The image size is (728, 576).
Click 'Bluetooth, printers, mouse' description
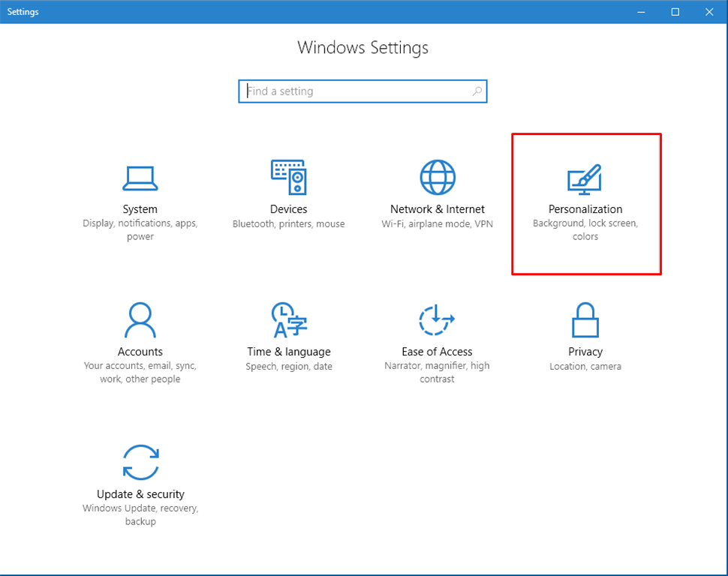pyautogui.click(x=289, y=223)
